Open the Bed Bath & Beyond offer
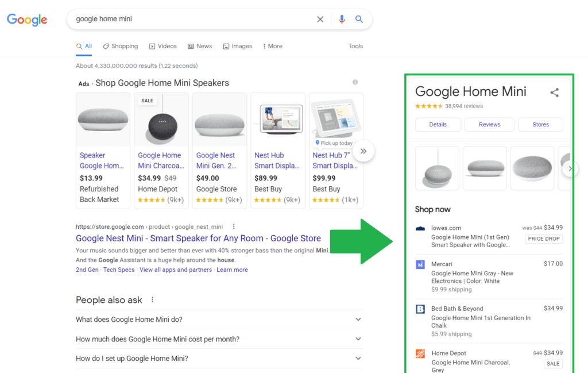 489,321
